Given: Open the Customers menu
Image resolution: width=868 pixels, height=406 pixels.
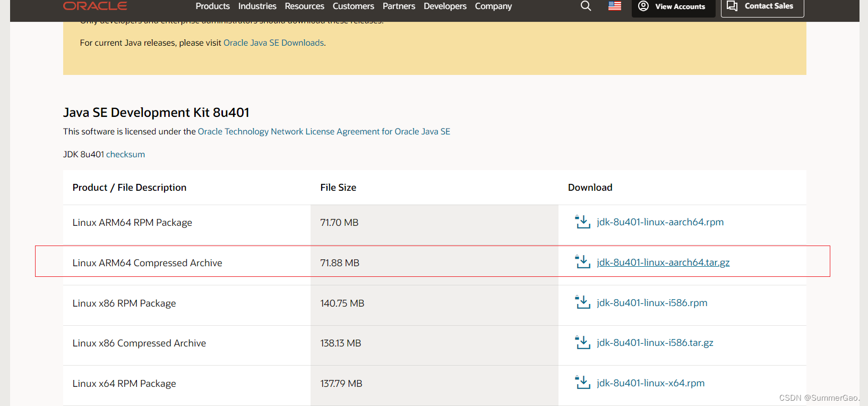Looking at the screenshot, I should pyautogui.click(x=353, y=6).
